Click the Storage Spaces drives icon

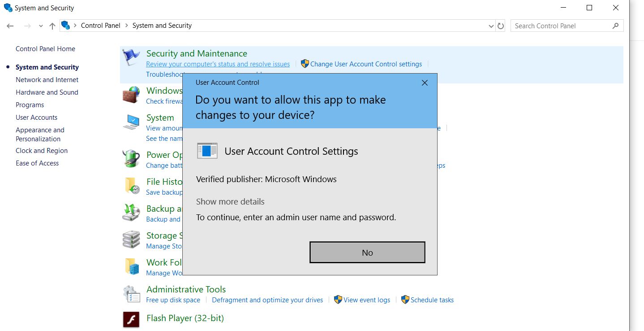pos(131,240)
